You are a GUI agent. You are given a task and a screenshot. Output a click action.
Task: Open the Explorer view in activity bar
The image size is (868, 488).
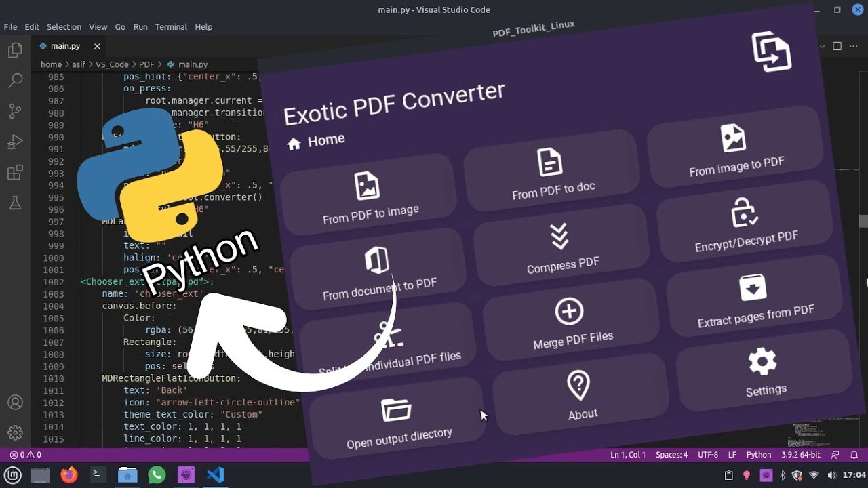point(15,50)
